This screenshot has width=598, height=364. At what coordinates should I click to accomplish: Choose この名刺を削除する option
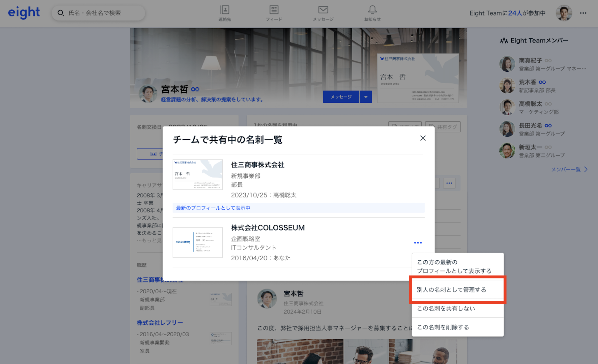443,327
